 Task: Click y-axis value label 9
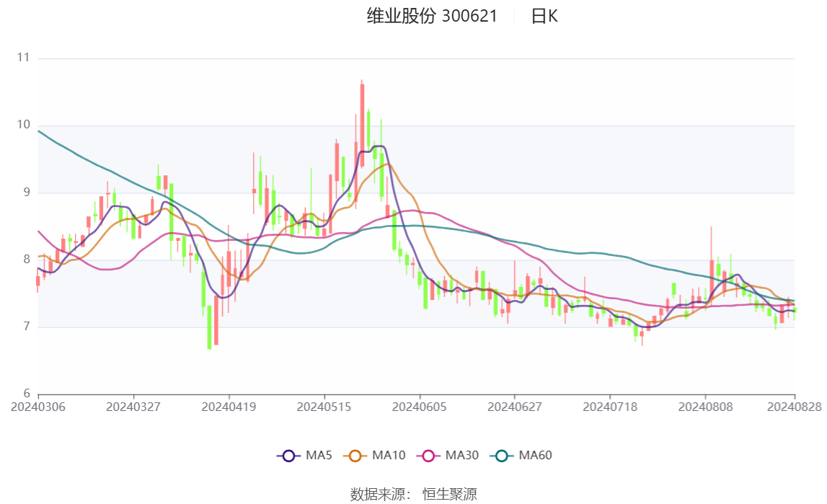coord(27,193)
